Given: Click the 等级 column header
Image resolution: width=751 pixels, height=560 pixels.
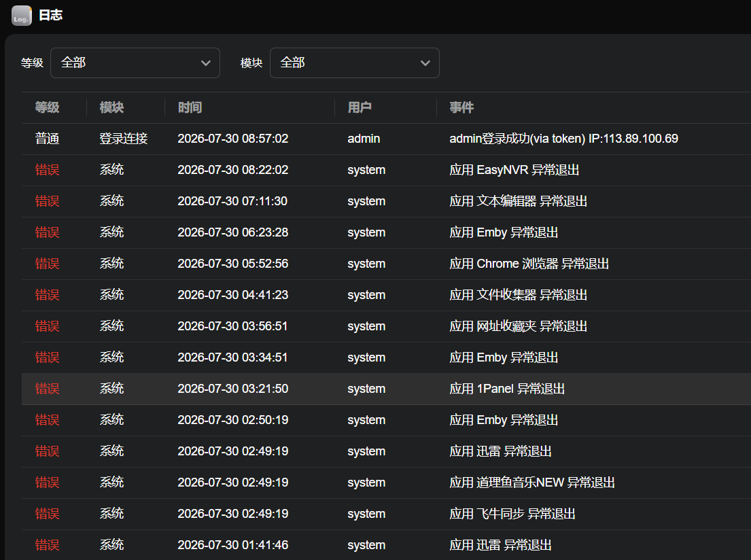Looking at the screenshot, I should pos(47,107).
